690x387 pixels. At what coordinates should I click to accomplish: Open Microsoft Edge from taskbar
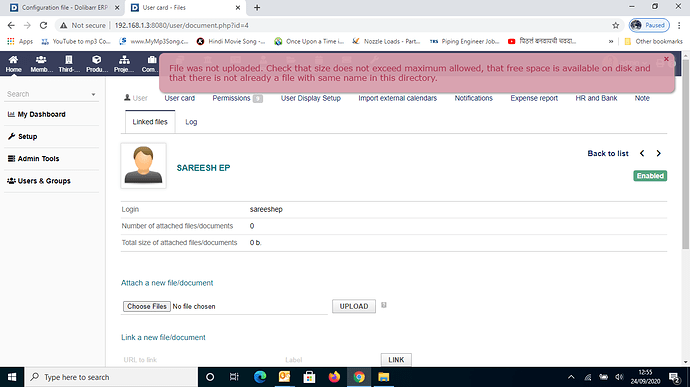260,377
